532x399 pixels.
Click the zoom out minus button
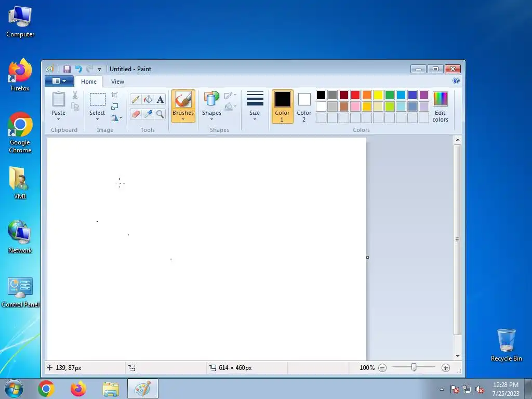[x=382, y=368]
